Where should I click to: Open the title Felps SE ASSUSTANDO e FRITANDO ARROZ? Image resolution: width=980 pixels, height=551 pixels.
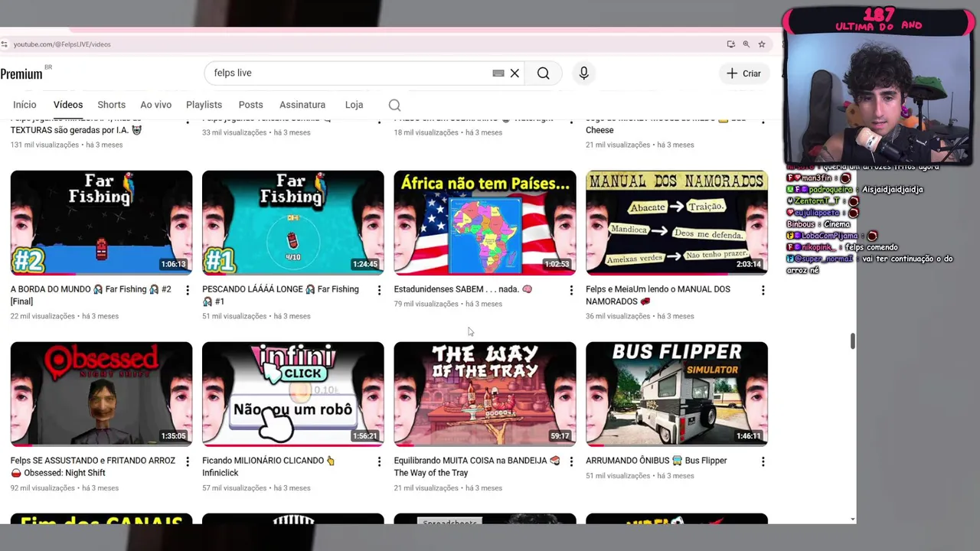tap(93, 467)
